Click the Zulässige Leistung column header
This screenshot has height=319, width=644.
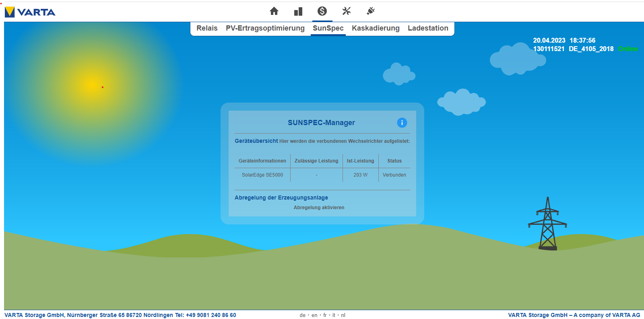[316, 161]
